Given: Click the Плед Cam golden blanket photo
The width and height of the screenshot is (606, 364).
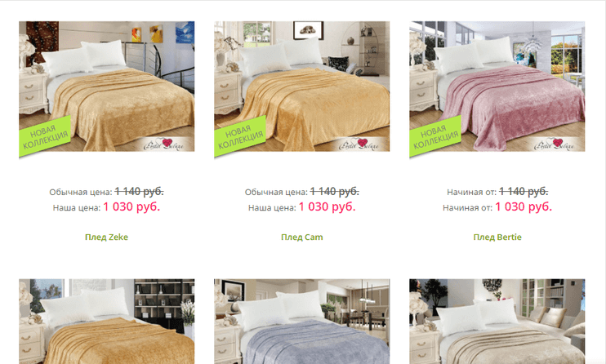Looking at the screenshot, I should (302, 87).
